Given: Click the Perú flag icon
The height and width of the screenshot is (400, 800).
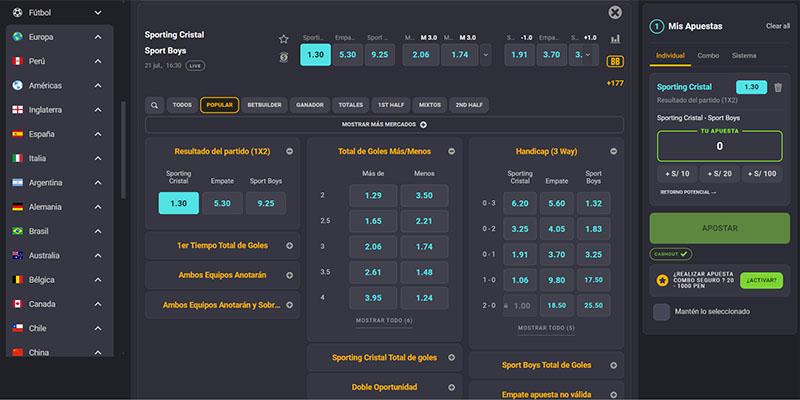Looking at the screenshot, I should point(18,61).
